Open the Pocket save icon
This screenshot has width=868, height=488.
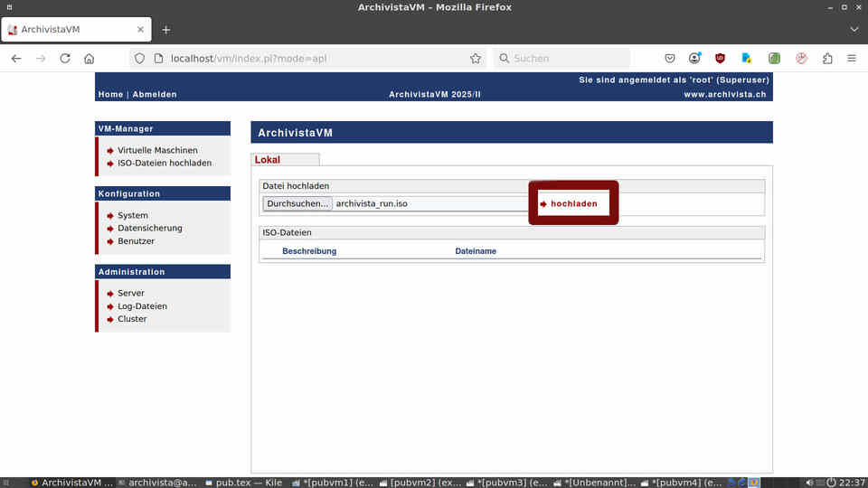670,58
